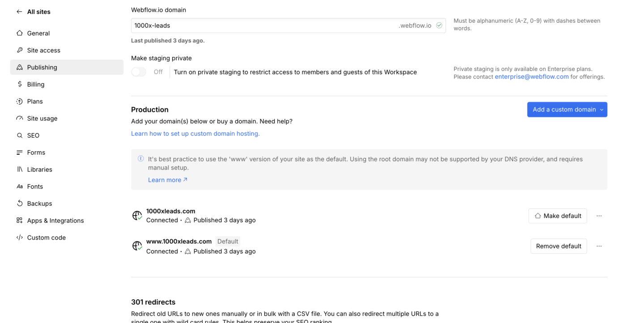The height and width of the screenshot is (323, 644).
Task: Click the Custom code brackets icon
Action: 19,237
